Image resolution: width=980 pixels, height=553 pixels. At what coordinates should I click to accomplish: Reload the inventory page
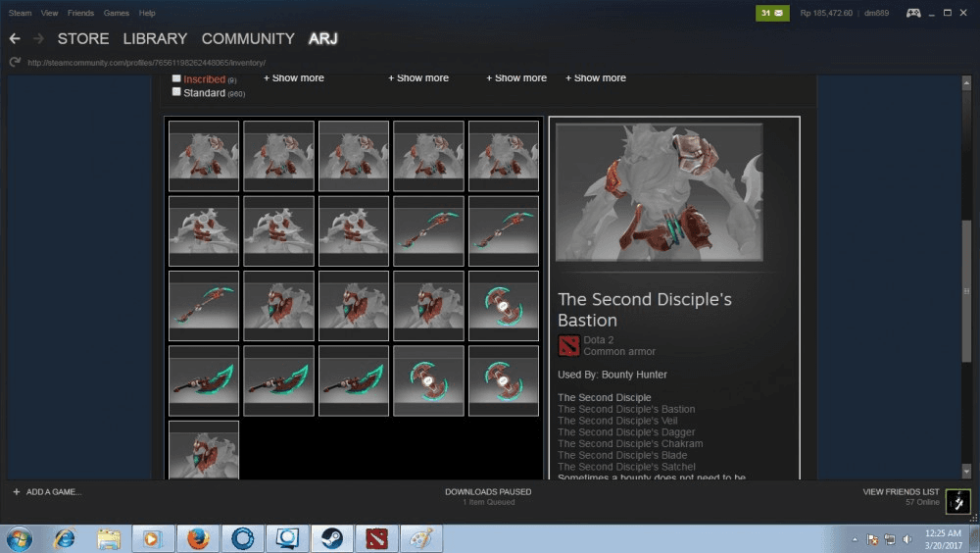[x=15, y=62]
